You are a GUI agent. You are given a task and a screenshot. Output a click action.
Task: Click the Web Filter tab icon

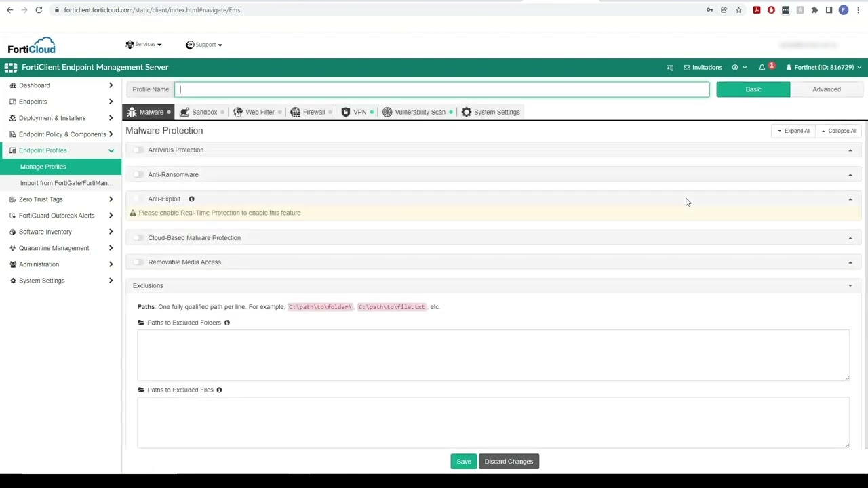coord(238,112)
